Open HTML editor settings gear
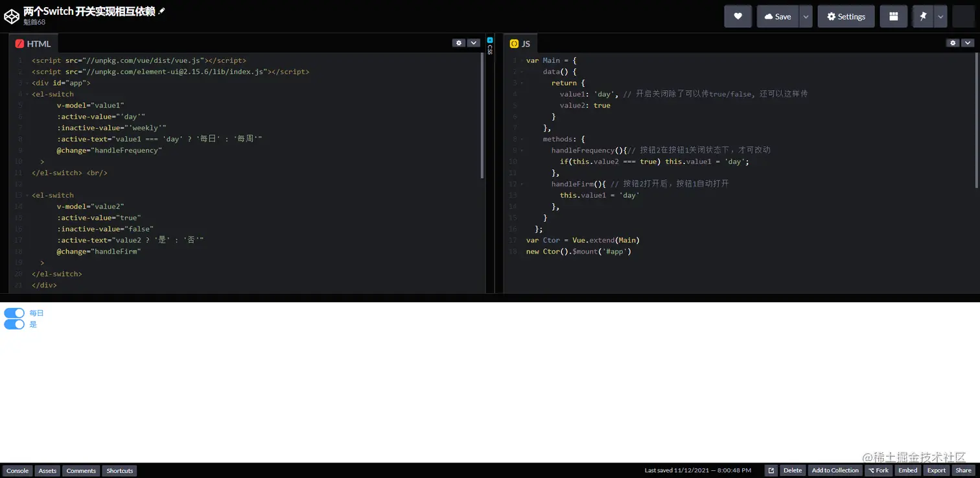Screen dimensions: 980x478 (459, 43)
